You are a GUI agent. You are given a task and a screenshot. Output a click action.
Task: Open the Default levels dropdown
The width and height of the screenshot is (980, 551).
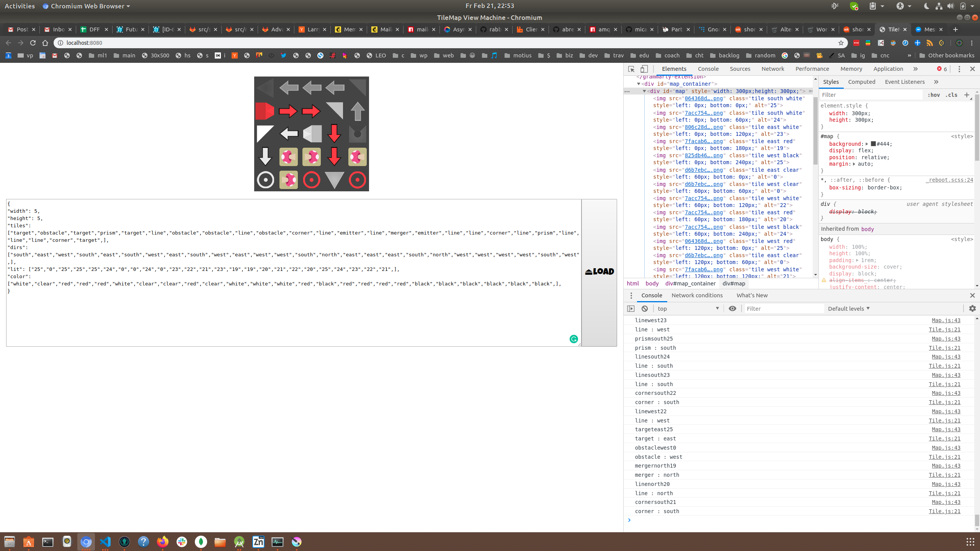pyautogui.click(x=849, y=308)
